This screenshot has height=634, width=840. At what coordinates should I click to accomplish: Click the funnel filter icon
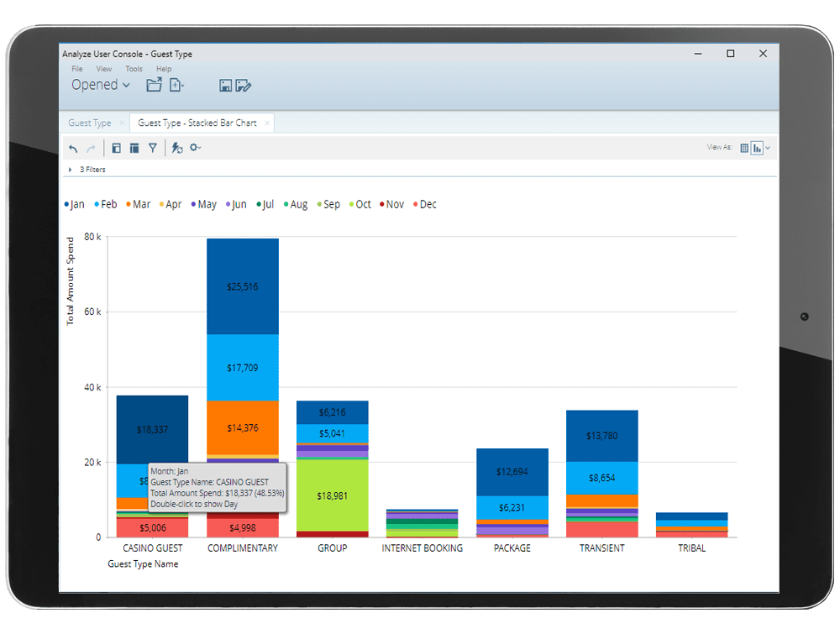point(153,149)
